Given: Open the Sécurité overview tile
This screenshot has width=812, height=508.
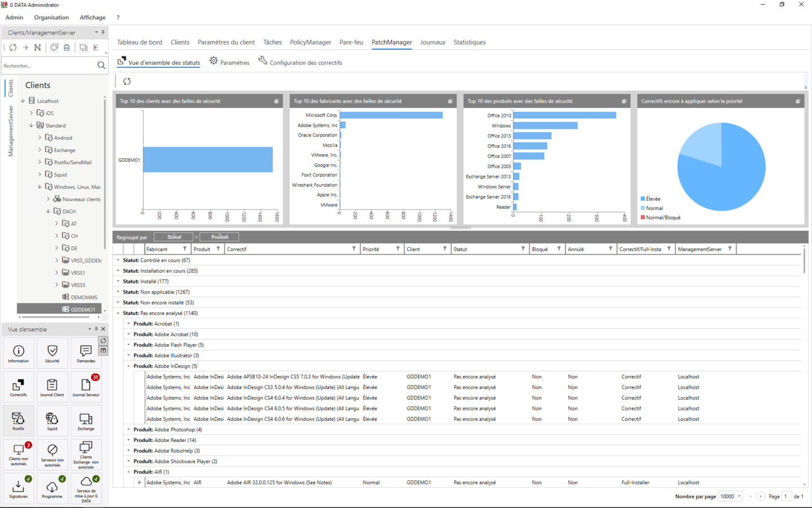Looking at the screenshot, I should 52,353.
